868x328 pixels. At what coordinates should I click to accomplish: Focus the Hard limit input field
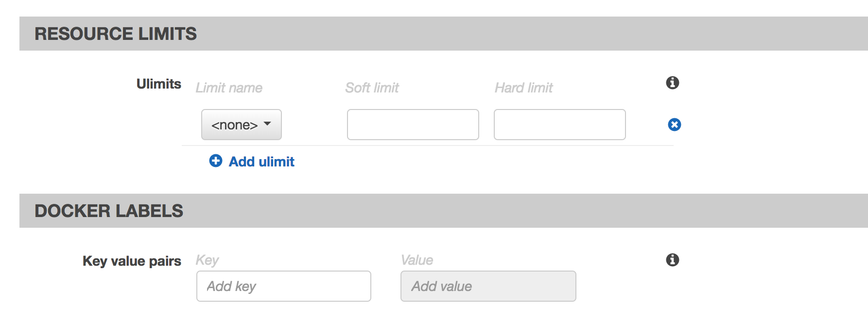559,125
